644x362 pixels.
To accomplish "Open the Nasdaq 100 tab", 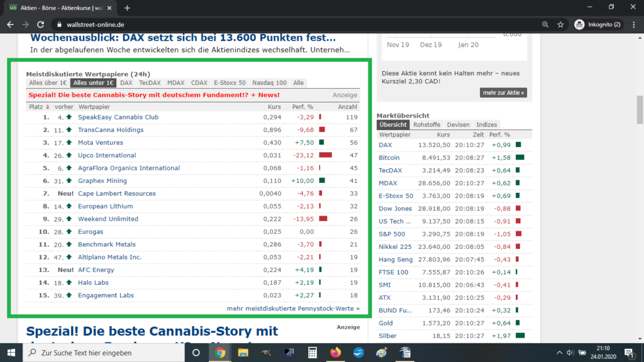I will click(269, 83).
